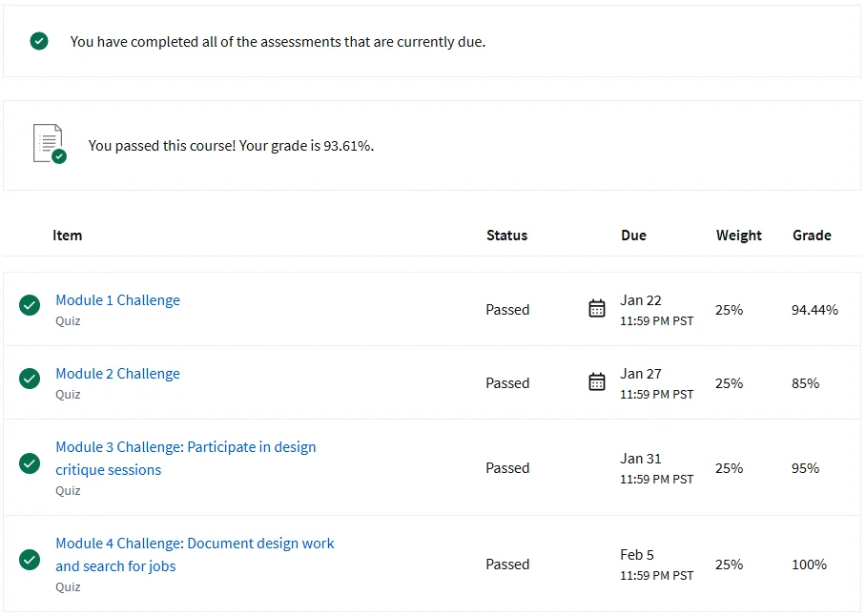Screen dimensions: 866x616
Task: Click the green checkmark beside Module 1 Challenge
Action: point(30,305)
